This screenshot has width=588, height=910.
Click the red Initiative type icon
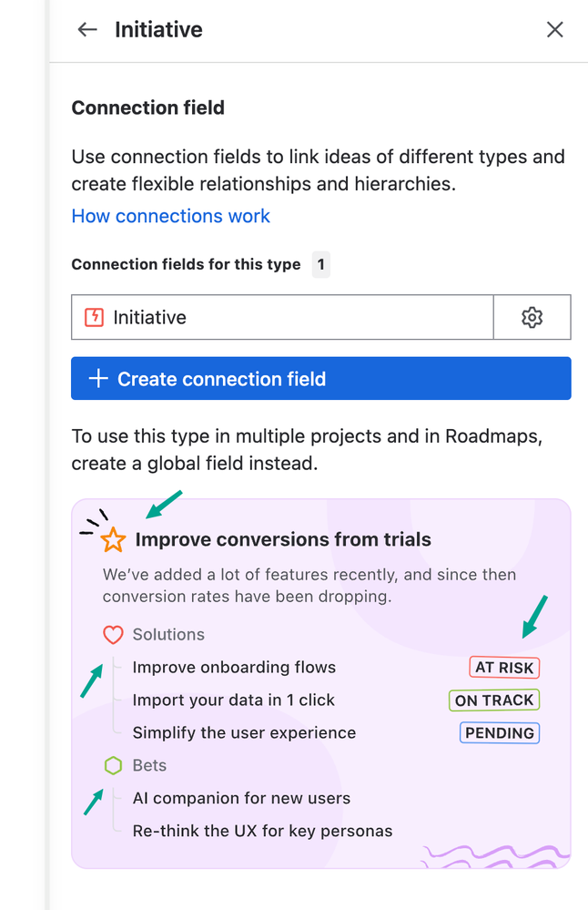[x=95, y=318]
